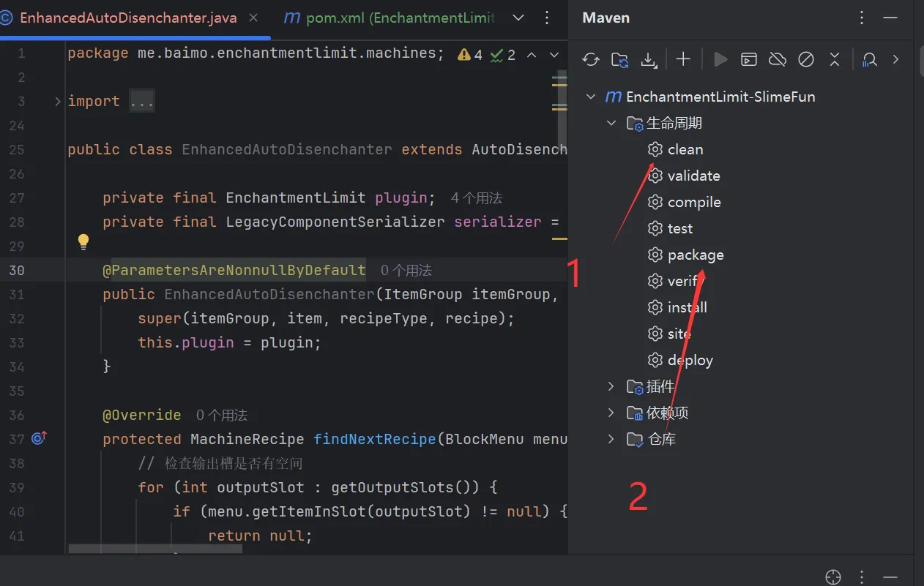Image resolution: width=924 pixels, height=586 pixels.
Task: Reload all Maven projects
Action: 591,60
